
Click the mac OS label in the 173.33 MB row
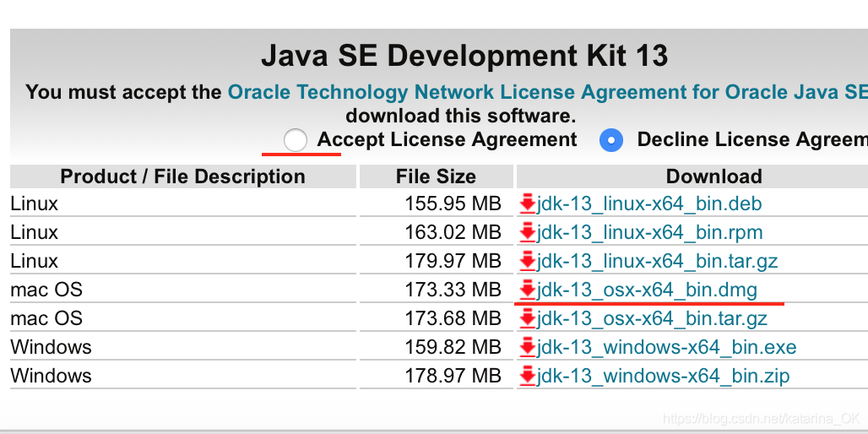(x=46, y=290)
